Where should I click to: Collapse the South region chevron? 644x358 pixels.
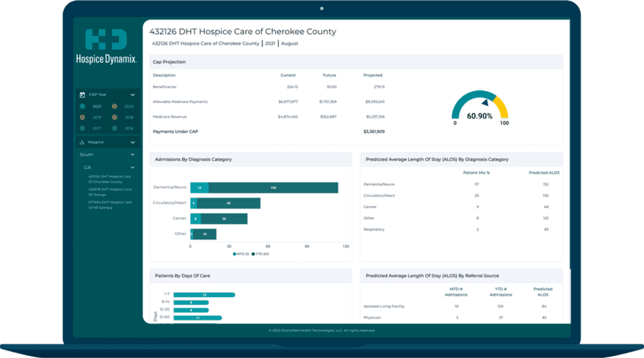tap(133, 155)
